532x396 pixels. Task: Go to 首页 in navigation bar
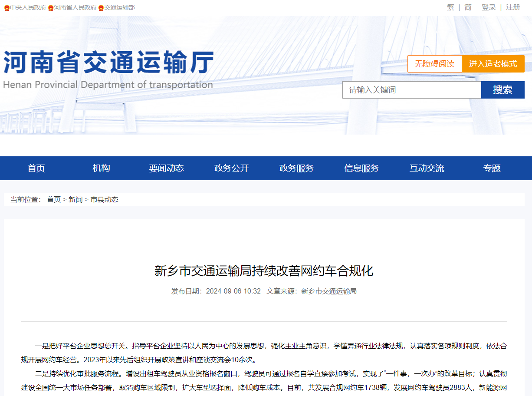pos(36,168)
